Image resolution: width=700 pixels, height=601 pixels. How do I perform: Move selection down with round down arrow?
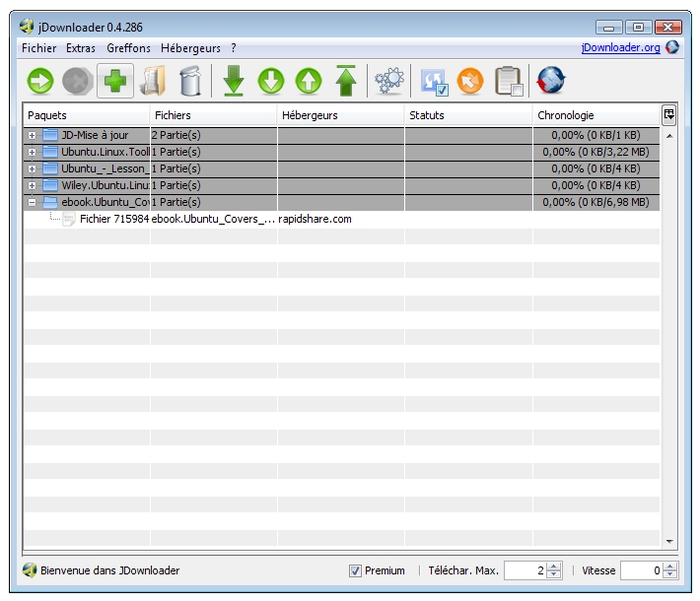tap(271, 81)
